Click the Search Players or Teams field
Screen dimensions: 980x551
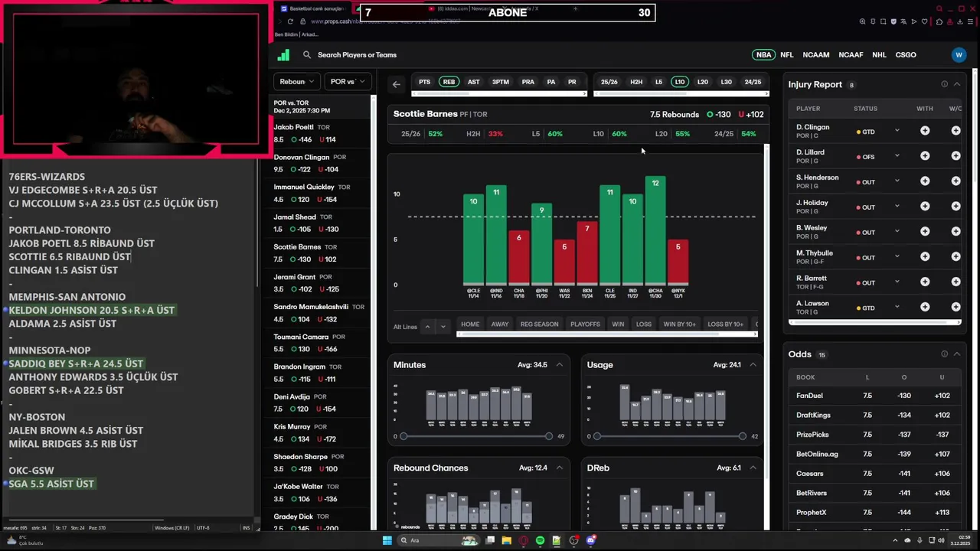(357, 55)
